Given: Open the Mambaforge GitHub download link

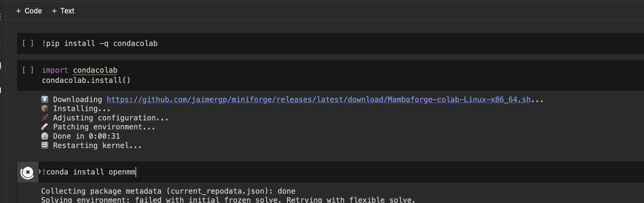Looking at the screenshot, I should pos(319,99).
